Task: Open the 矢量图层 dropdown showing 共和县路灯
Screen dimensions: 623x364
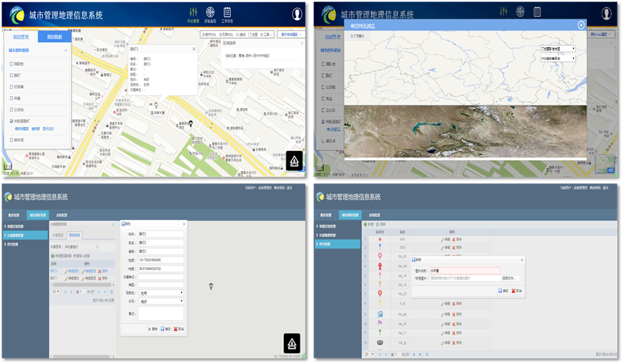Action: coord(81,247)
